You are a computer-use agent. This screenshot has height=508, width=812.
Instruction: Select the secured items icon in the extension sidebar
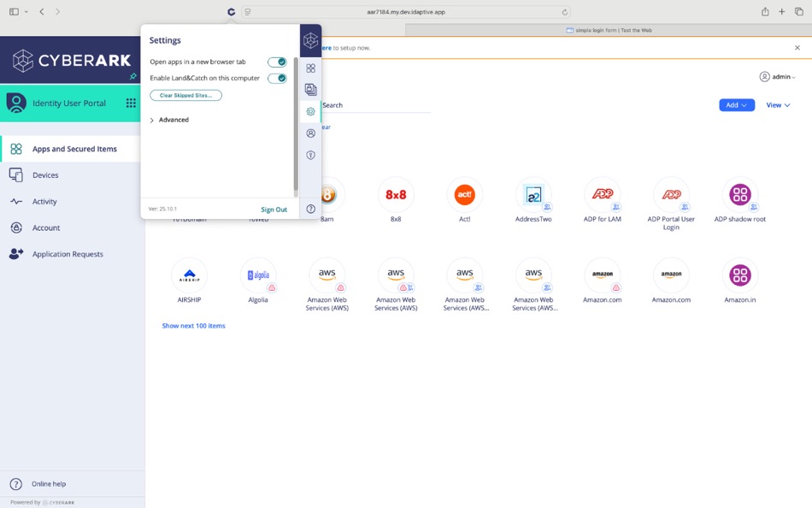click(310, 89)
